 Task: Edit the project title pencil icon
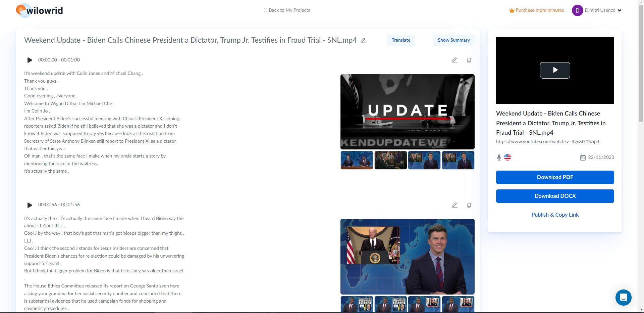pyautogui.click(x=363, y=40)
